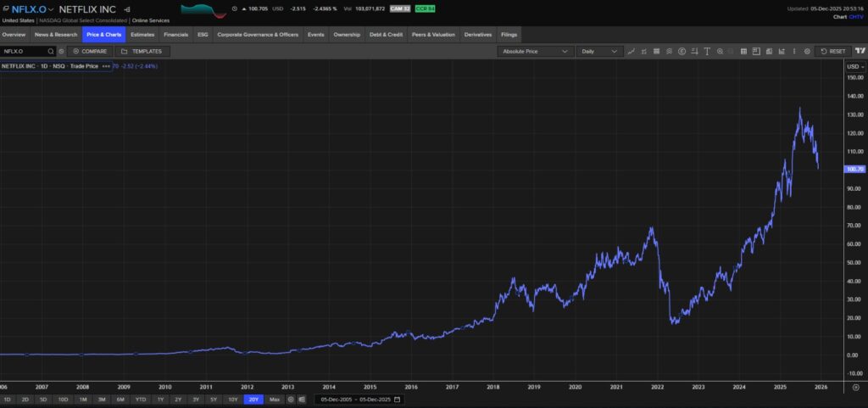Image resolution: width=868 pixels, height=408 pixels.
Task: Click the COMPARE button
Action: coord(89,51)
